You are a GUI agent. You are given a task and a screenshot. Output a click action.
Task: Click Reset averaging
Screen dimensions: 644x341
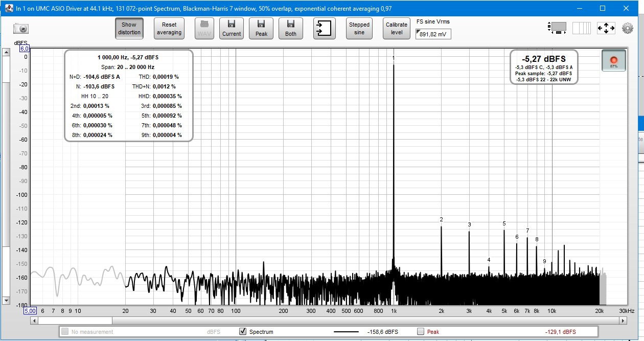coord(169,28)
